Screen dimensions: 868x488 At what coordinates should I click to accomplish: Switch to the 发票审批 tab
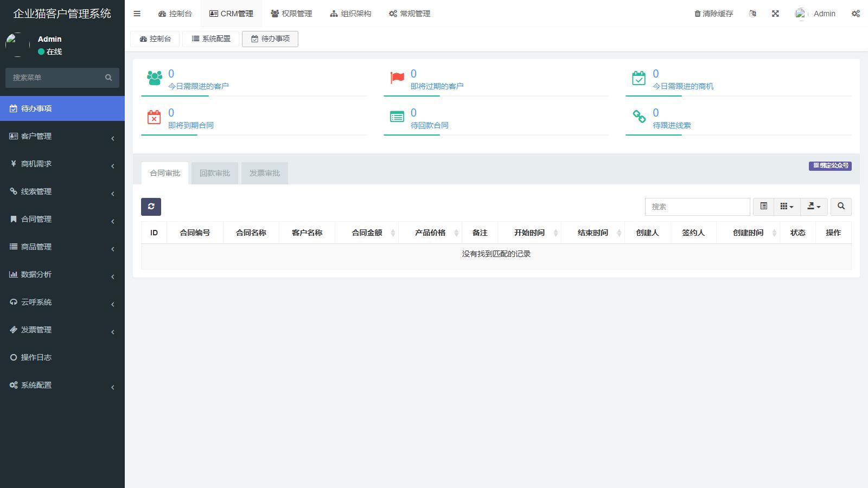tap(265, 173)
